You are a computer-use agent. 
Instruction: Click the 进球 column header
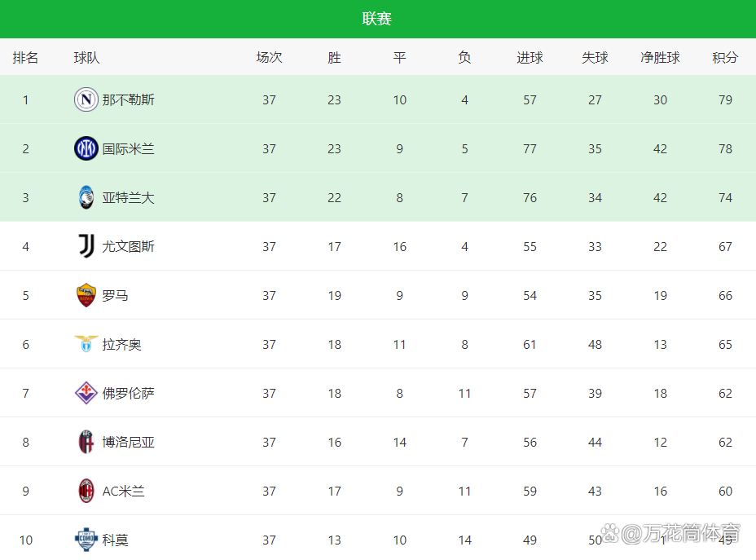530,57
